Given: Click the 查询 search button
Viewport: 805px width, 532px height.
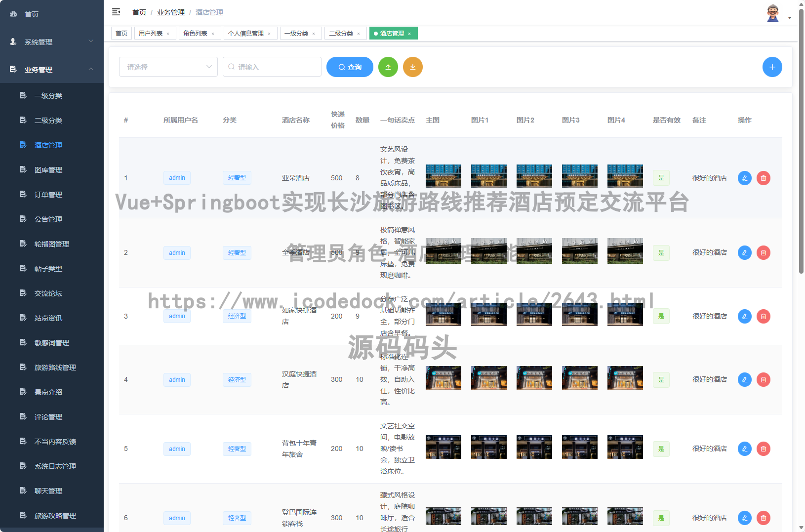Looking at the screenshot, I should coord(350,67).
